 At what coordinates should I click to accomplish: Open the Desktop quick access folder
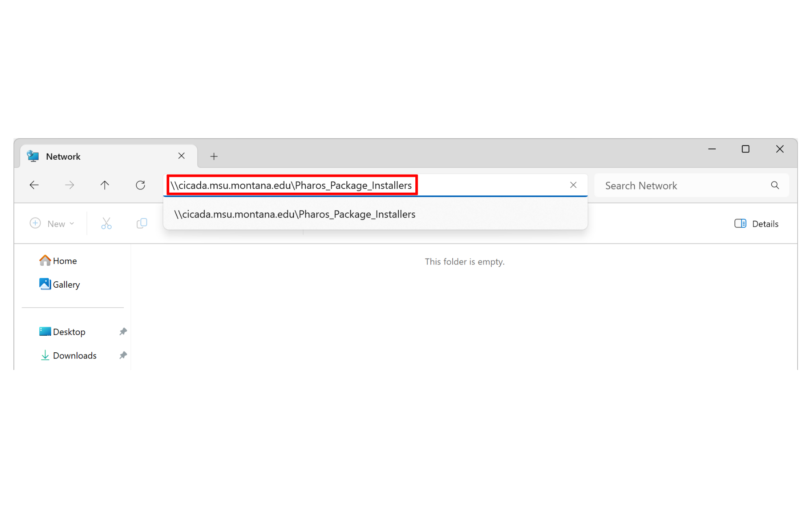(x=69, y=332)
